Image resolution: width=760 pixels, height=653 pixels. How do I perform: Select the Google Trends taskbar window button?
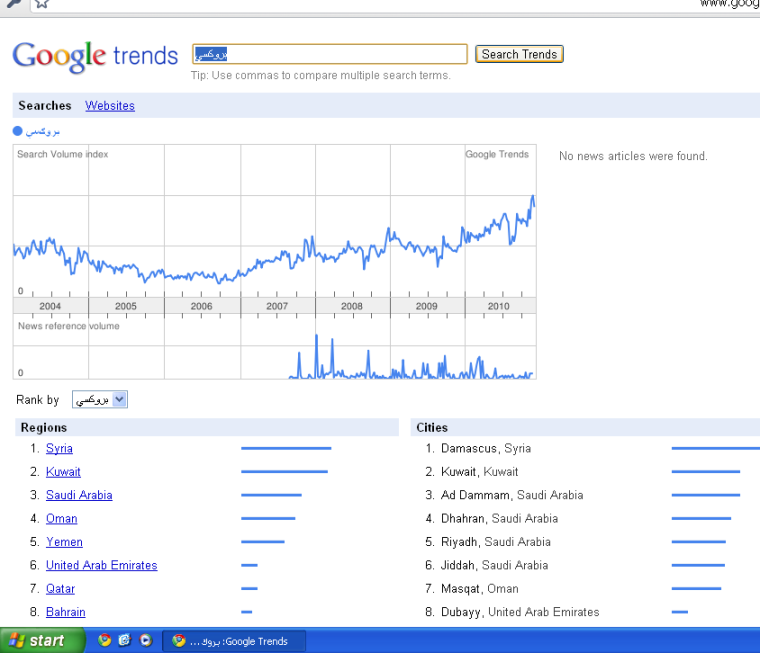coord(234,641)
